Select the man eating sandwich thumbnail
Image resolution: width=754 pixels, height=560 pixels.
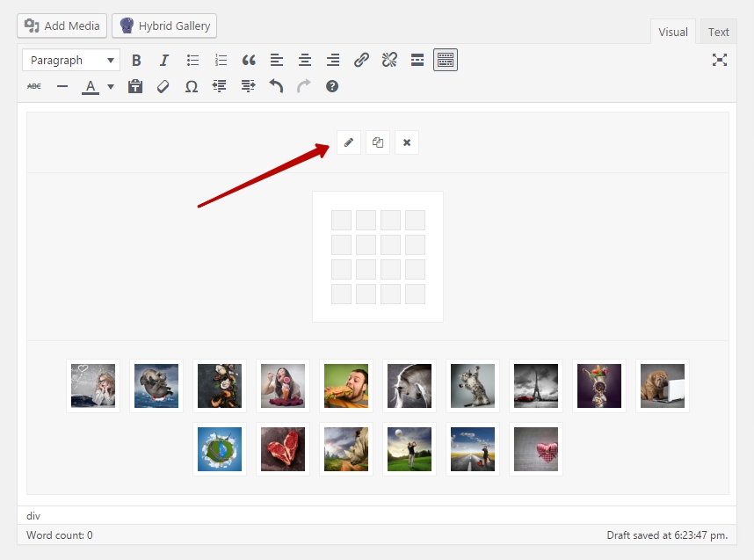click(346, 386)
